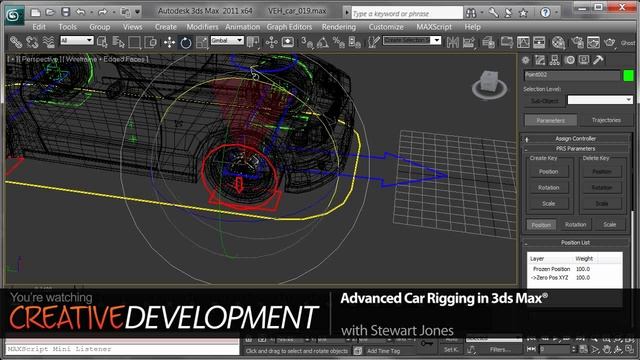This screenshot has height=360, width=640.
Task: Open the Animation menu
Action: click(242, 27)
